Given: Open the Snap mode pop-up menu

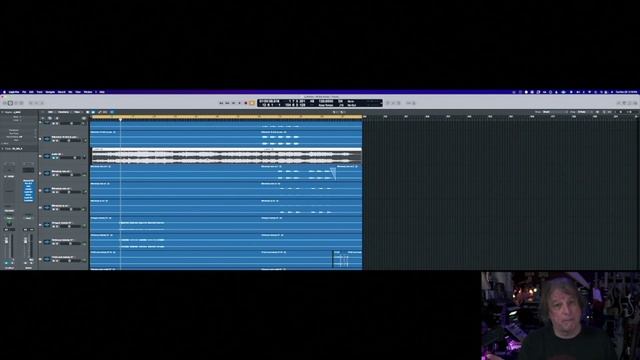Looking at the screenshot, I should pyautogui.click(x=554, y=112).
